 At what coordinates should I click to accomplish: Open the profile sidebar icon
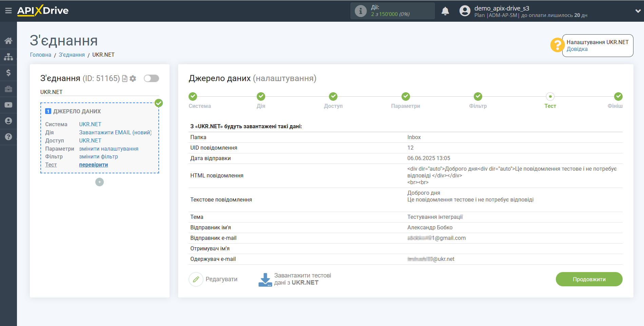(8, 121)
